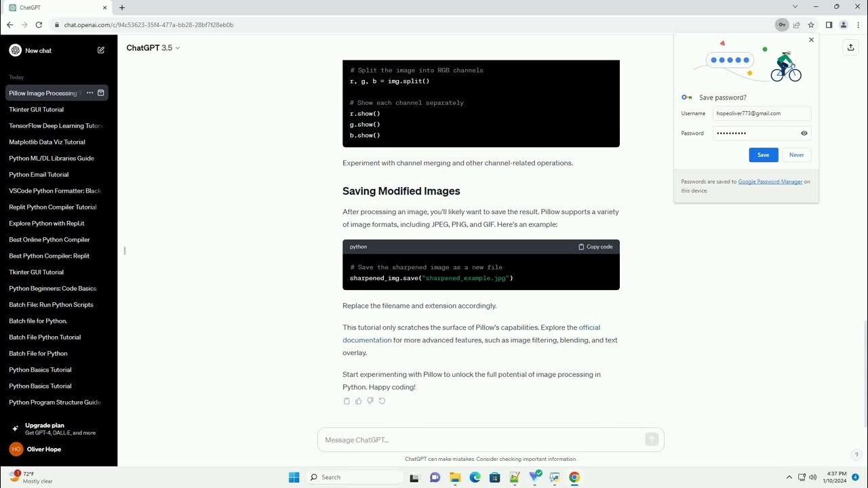Click the regenerate response icon
The width and height of the screenshot is (868, 488).
pyautogui.click(x=382, y=401)
